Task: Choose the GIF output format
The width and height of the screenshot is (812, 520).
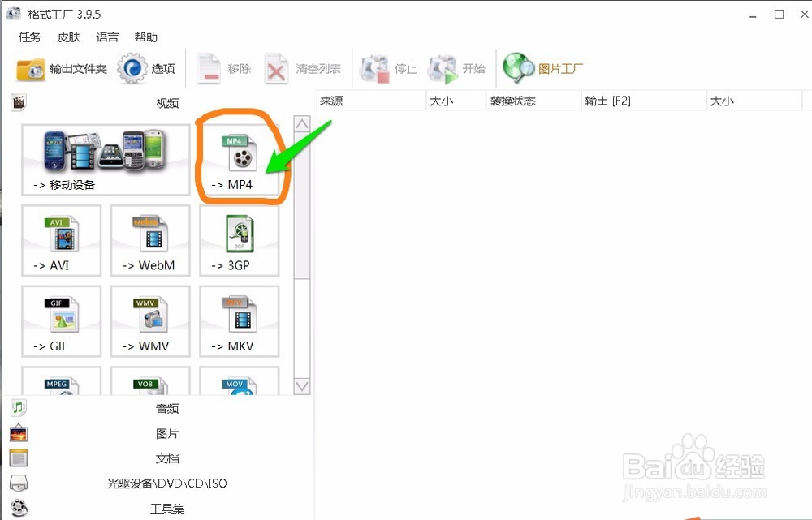Action: tap(61, 321)
